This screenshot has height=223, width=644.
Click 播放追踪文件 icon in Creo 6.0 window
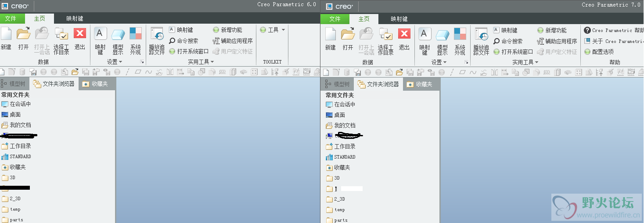[x=157, y=34]
